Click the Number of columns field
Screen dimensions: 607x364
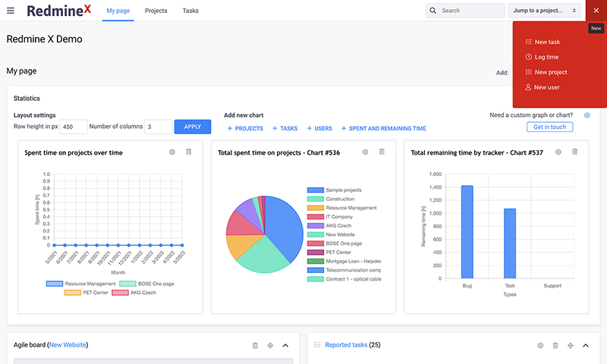(x=159, y=127)
